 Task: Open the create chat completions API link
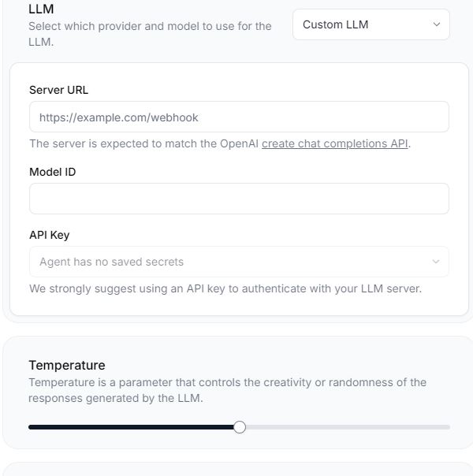(335, 143)
